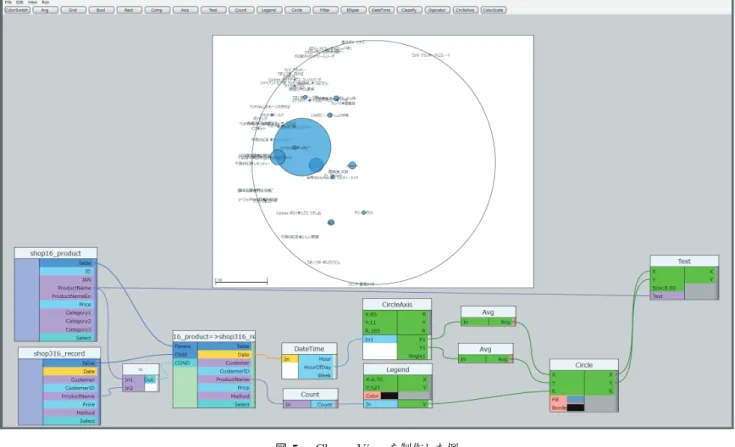Click the Grid toolbar button
Image resolution: width=735 pixels, height=447 pixels.
[73, 10]
